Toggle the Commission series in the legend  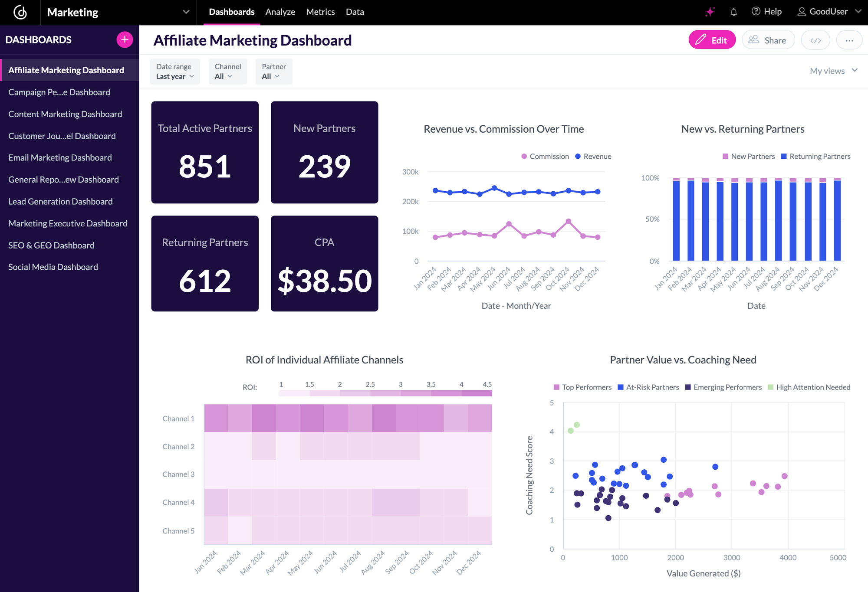(545, 156)
